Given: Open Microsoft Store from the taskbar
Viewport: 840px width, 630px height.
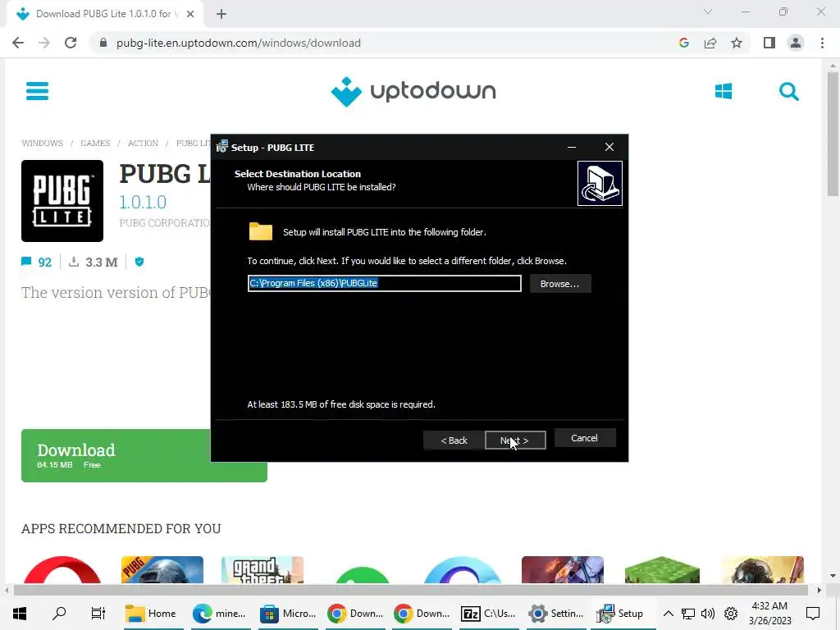Looking at the screenshot, I should pyautogui.click(x=286, y=614).
